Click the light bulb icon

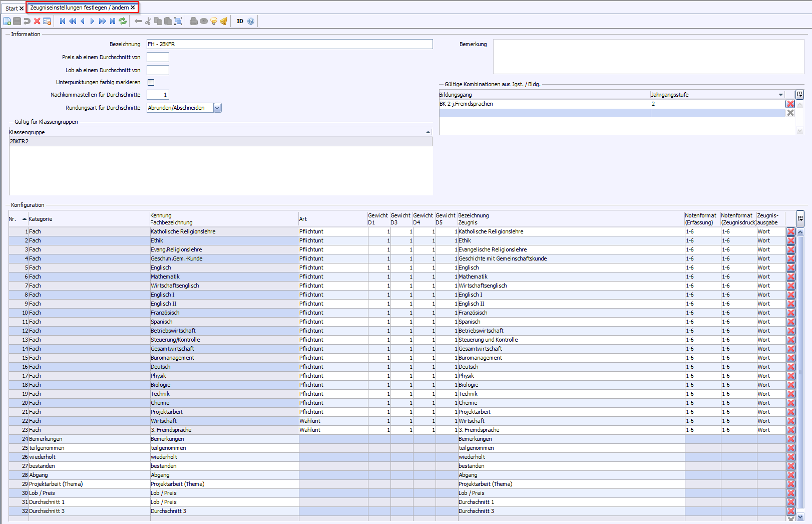214,21
